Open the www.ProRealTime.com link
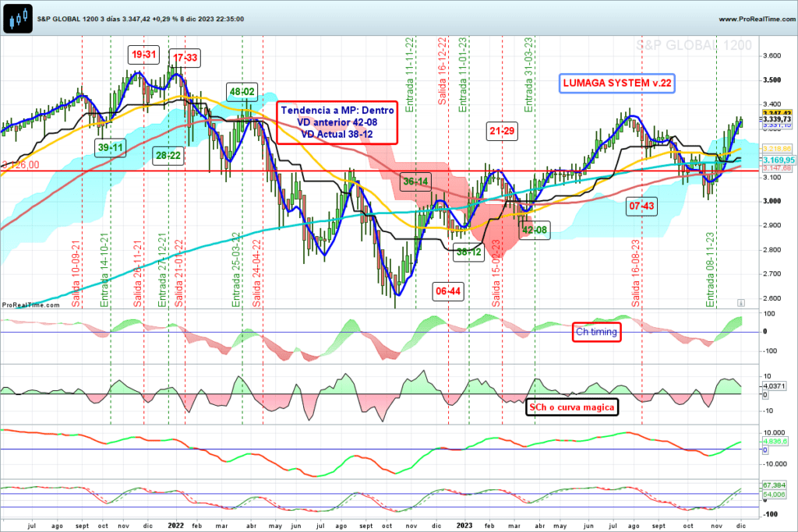The image size is (798, 532). point(757,19)
